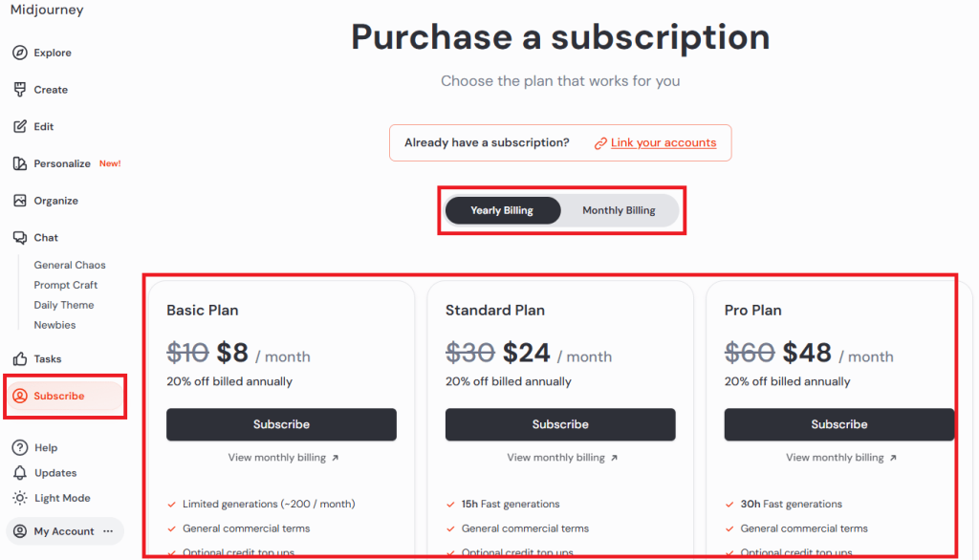This screenshot has width=979, height=560.
Task: Select Subscribe in the sidebar
Action: coord(65,396)
